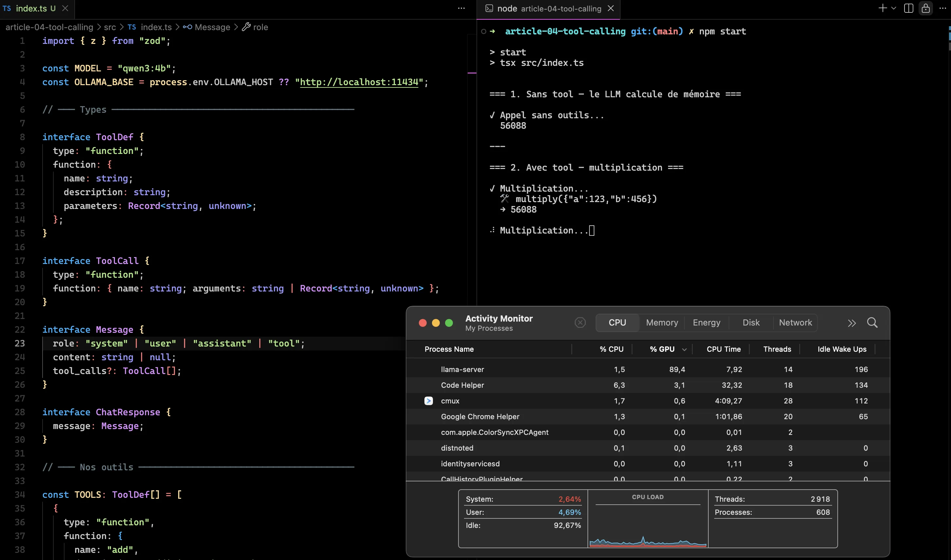Open the Network tab in Activity Monitor
This screenshot has height=560, width=951.
pos(795,323)
